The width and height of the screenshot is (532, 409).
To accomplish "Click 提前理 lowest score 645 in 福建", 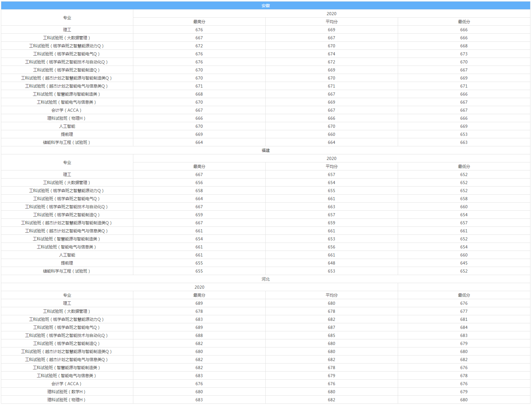I will point(464,263).
